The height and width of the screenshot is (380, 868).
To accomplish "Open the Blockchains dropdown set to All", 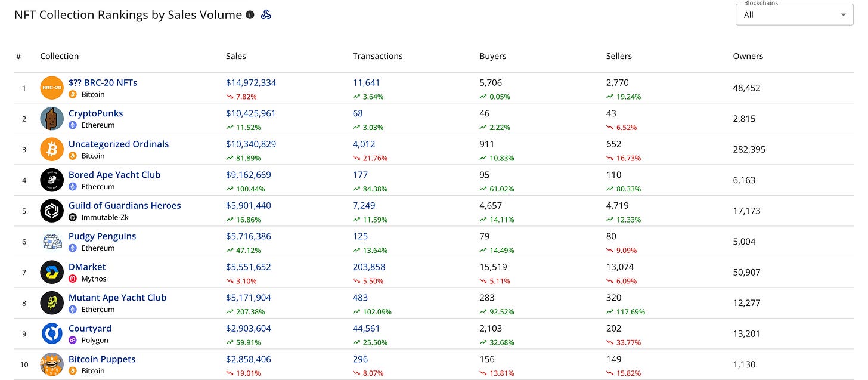I will coord(795,15).
